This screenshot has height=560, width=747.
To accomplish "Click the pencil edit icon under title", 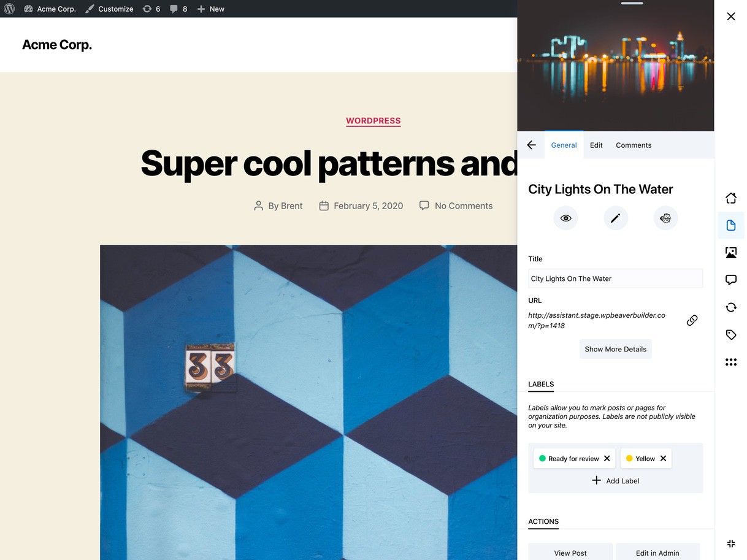I will tap(615, 218).
